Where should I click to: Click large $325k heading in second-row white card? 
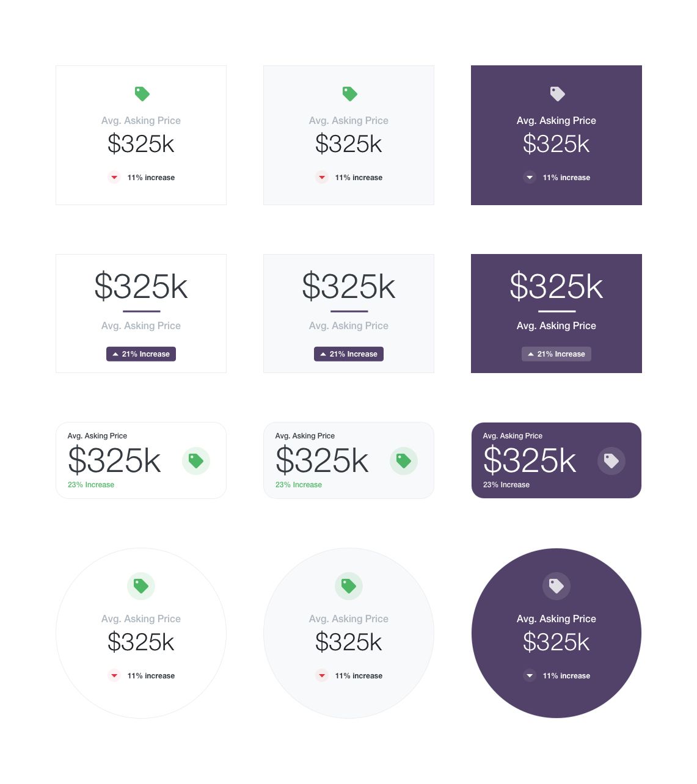click(141, 286)
